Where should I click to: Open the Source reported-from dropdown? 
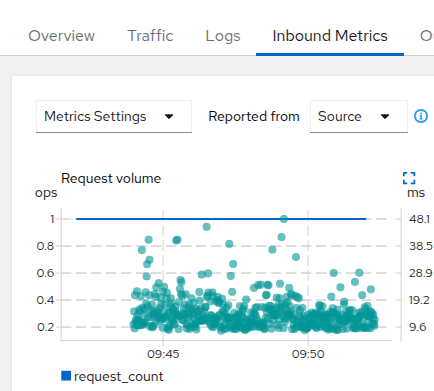(359, 117)
